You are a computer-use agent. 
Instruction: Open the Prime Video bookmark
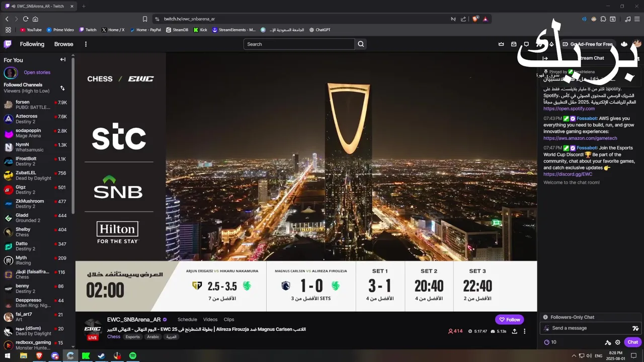point(60,30)
